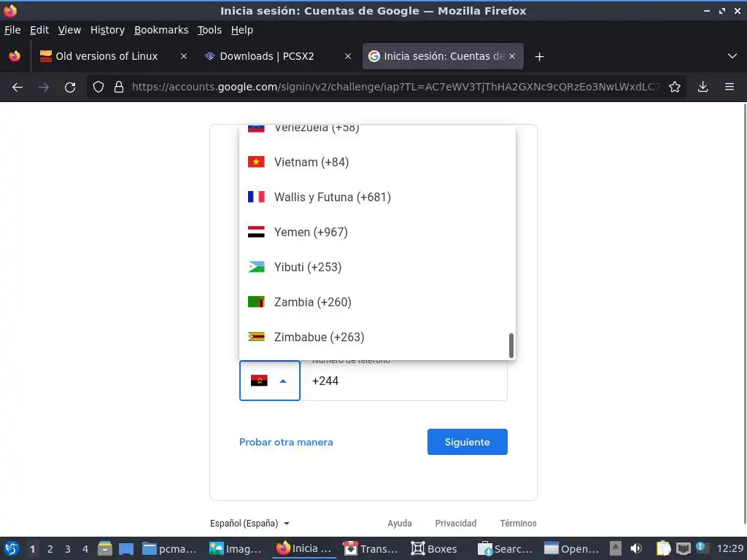Open the Edit menu

(39, 30)
